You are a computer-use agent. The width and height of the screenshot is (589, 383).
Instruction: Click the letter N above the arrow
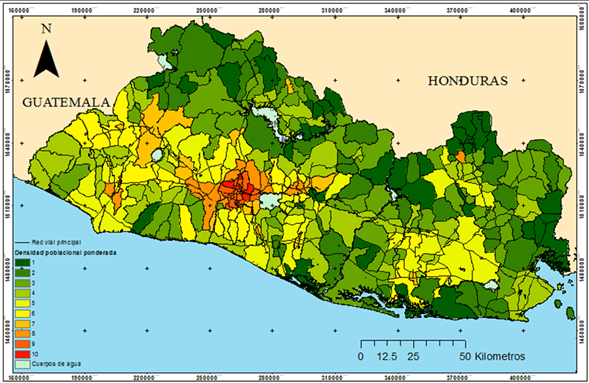point(46,29)
